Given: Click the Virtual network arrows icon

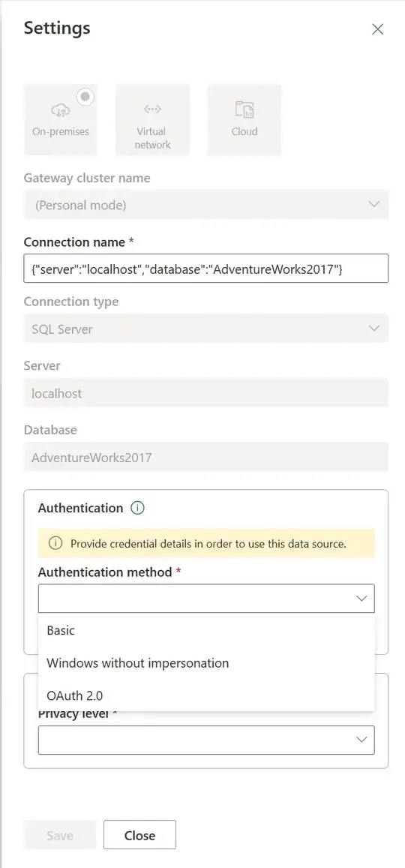Looking at the screenshot, I should pyautogui.click(x=152, y=109).
